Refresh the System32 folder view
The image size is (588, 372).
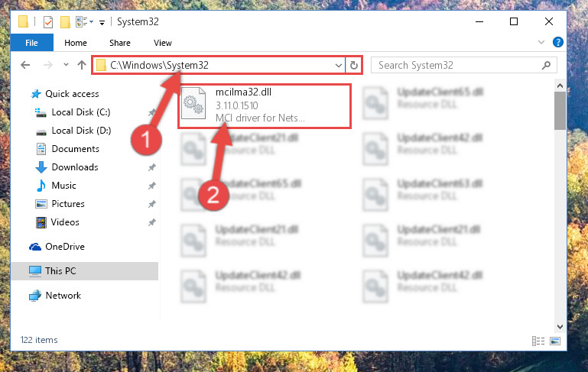pyautogui.click(x=353, y=66)
